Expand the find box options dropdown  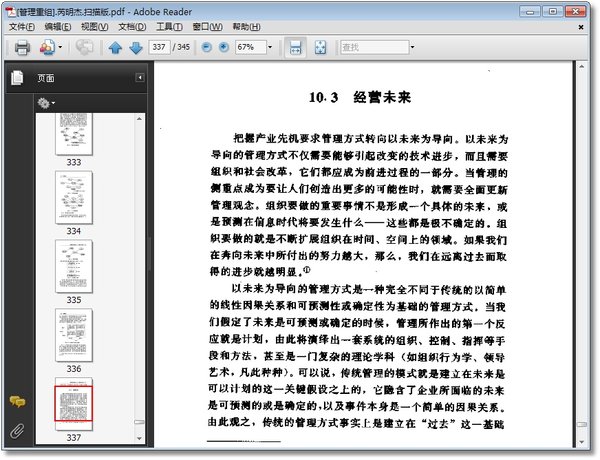point(412,47)
